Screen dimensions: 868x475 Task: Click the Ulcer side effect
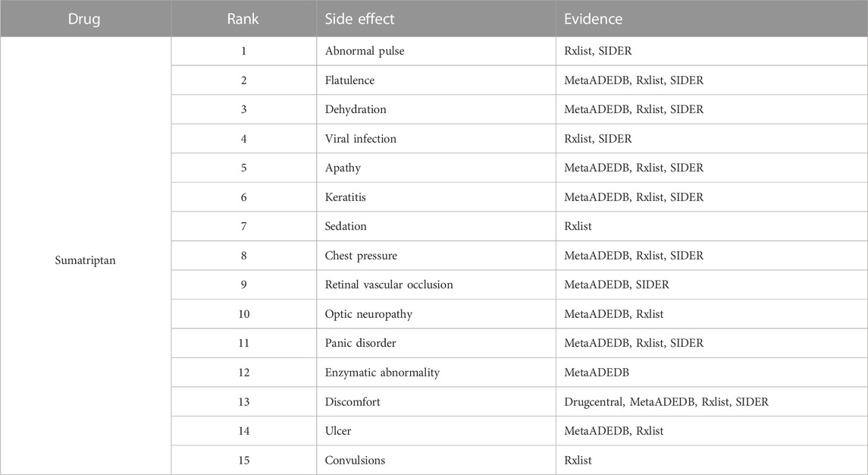tap(337, 431)
